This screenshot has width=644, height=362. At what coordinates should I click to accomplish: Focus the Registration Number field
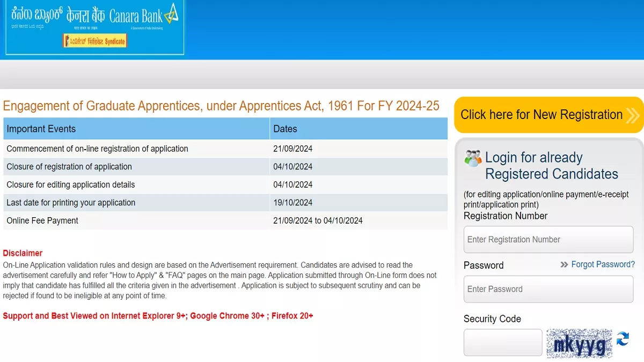(548, 240)
